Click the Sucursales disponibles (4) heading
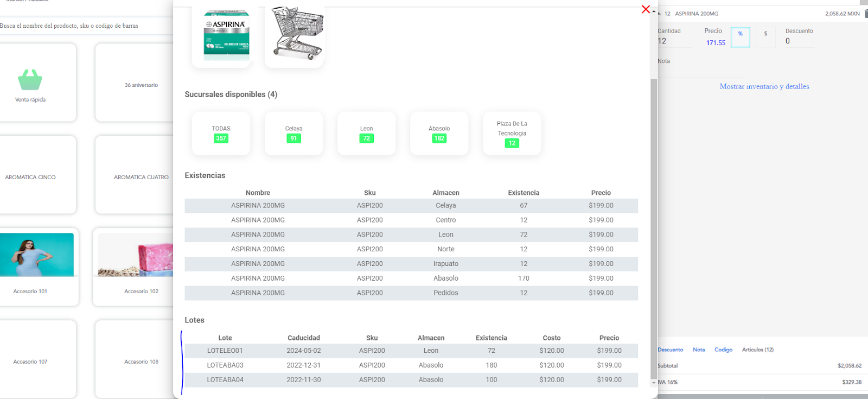This screenshot has width=868, height=399. (x=231, y=94)
